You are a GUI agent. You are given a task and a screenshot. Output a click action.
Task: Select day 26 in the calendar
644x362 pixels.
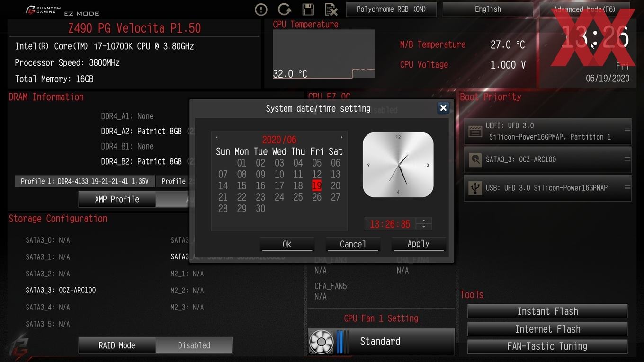317,197
